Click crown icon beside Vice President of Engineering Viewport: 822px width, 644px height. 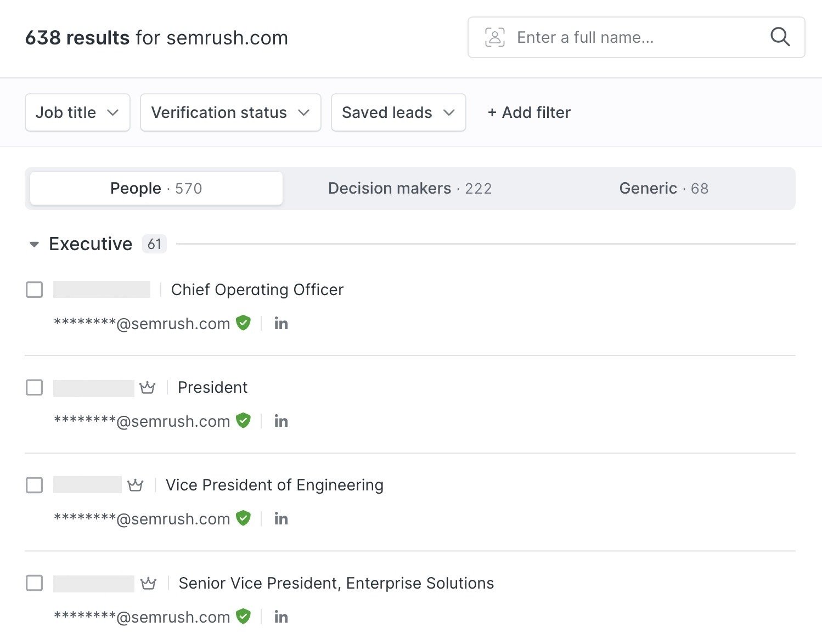coord(136,485)
